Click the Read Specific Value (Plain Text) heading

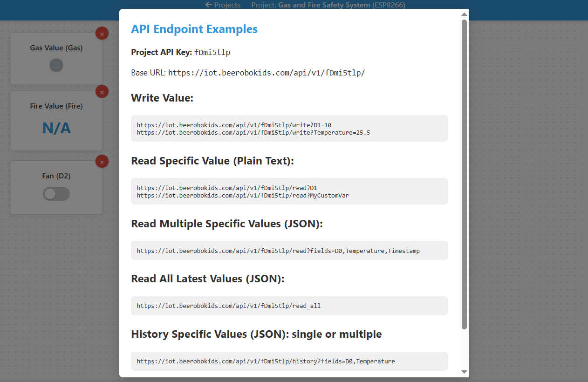coord(212,161)
